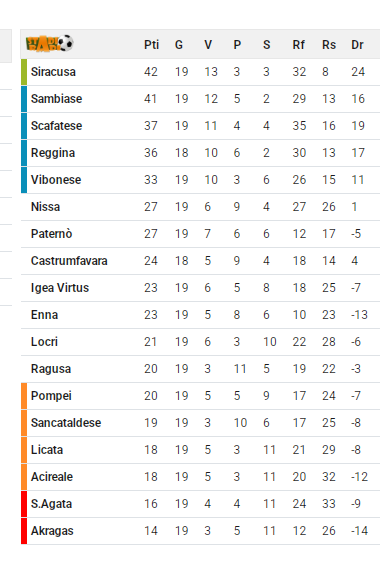380x562 pixels.
Task: Select Vibonese in the standings
Action: point(56,180)
